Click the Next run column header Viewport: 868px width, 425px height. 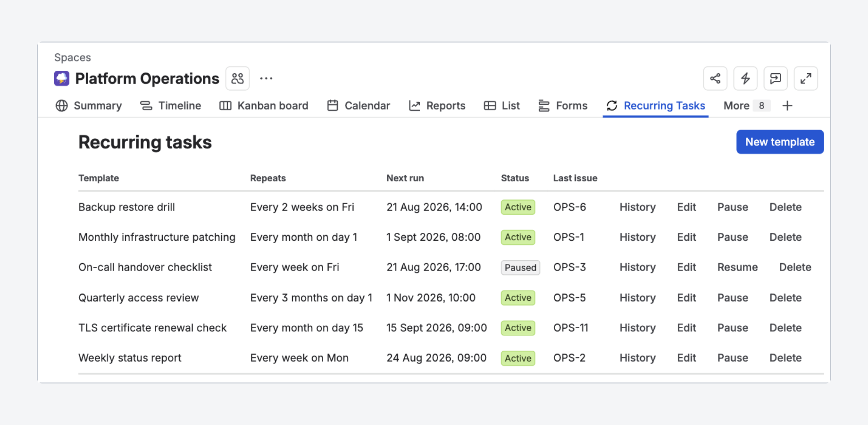coord(405,178)
